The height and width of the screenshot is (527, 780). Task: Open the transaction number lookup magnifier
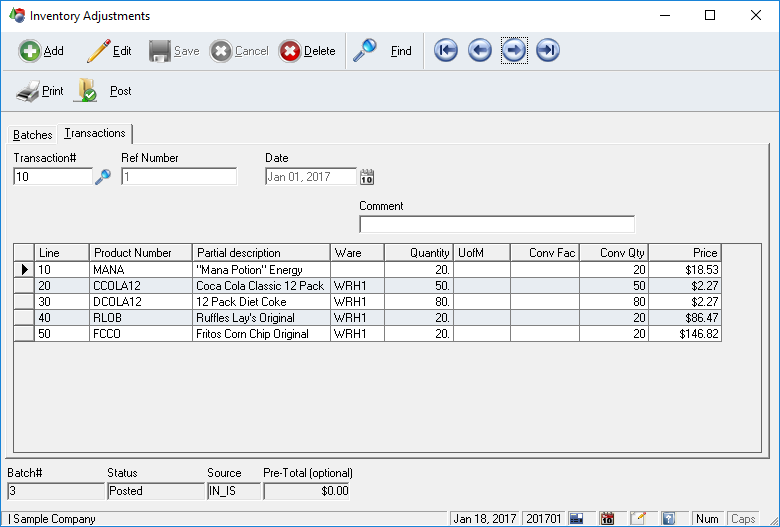point(102,177)
